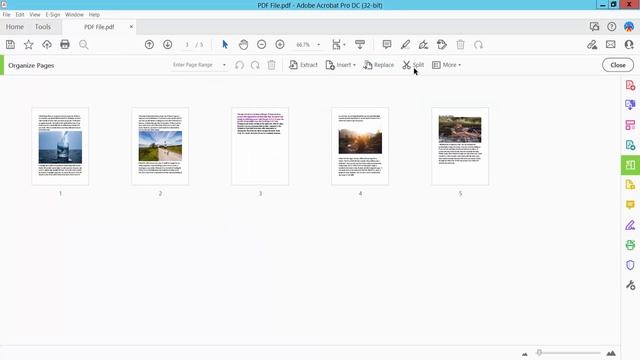Click the current page number field

point(187,44)
